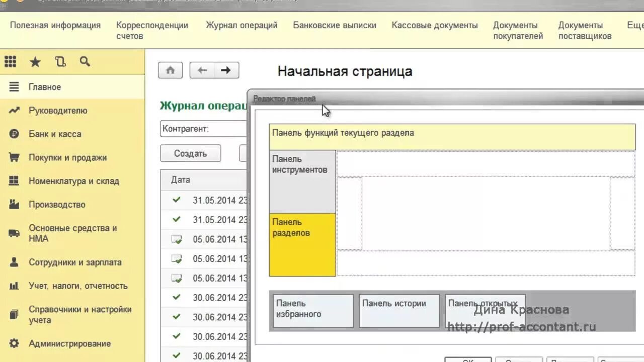This screenshot has width=644, height=362.
Task: Open Документы поставщиков menu item
Action: (x=585, y=31)
